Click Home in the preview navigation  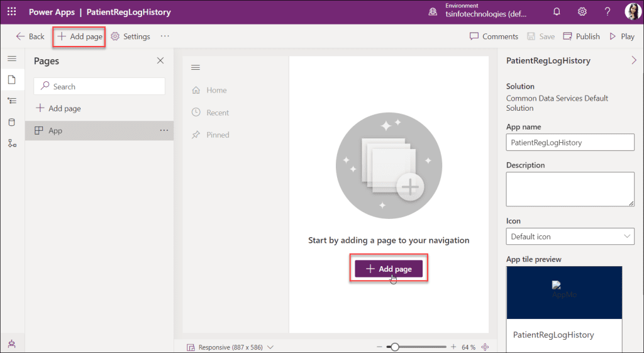(x=209, y=90)
